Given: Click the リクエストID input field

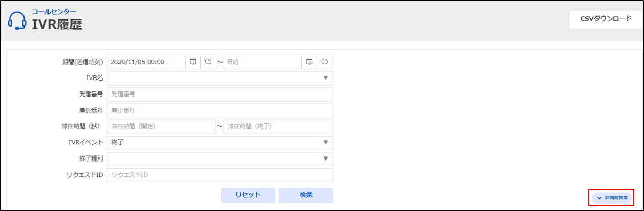Looking at the screenshot, I should point(220,175).
